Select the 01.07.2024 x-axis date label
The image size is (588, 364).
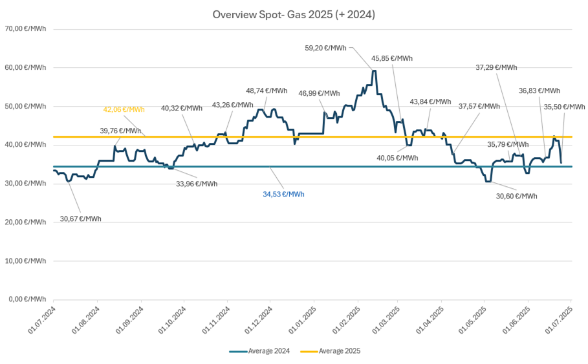(43, 321)
